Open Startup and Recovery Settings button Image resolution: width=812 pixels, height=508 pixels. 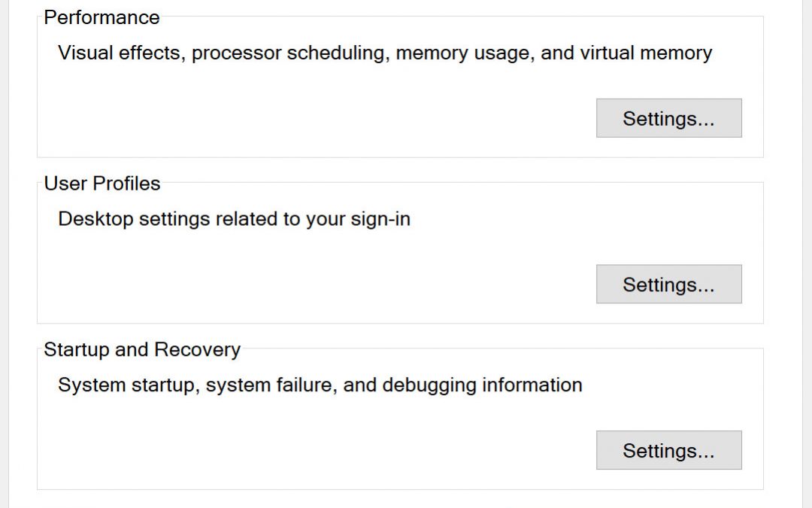pos(668,451)
